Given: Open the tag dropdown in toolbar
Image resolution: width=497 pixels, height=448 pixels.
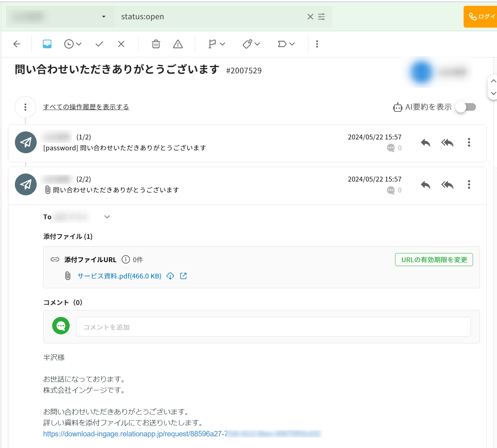Looking at the screenshot, I should (251, 44).
